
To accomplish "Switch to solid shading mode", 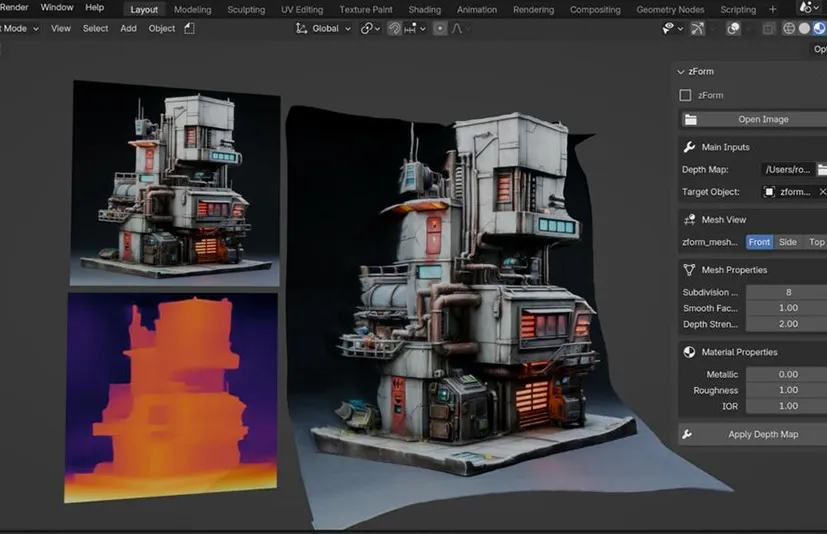I will (804, 29).
